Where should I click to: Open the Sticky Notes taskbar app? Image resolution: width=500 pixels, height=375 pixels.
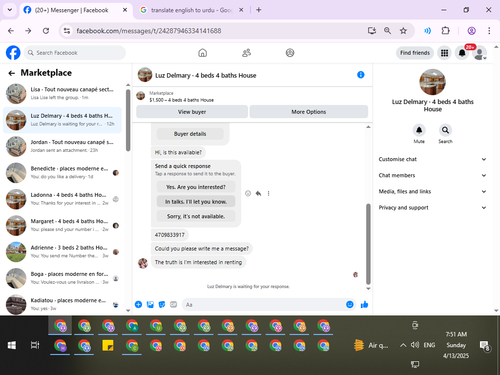(x=108, y=345)
